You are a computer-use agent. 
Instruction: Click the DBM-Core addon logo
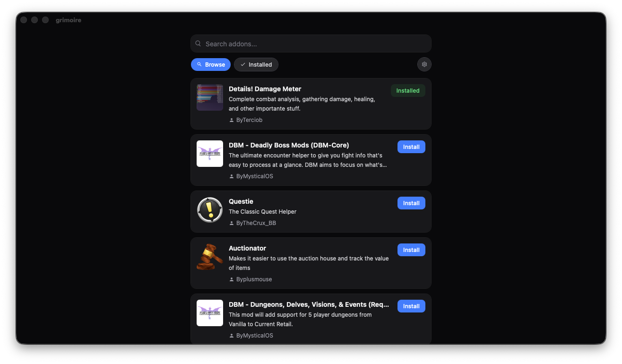click(210, 154)
